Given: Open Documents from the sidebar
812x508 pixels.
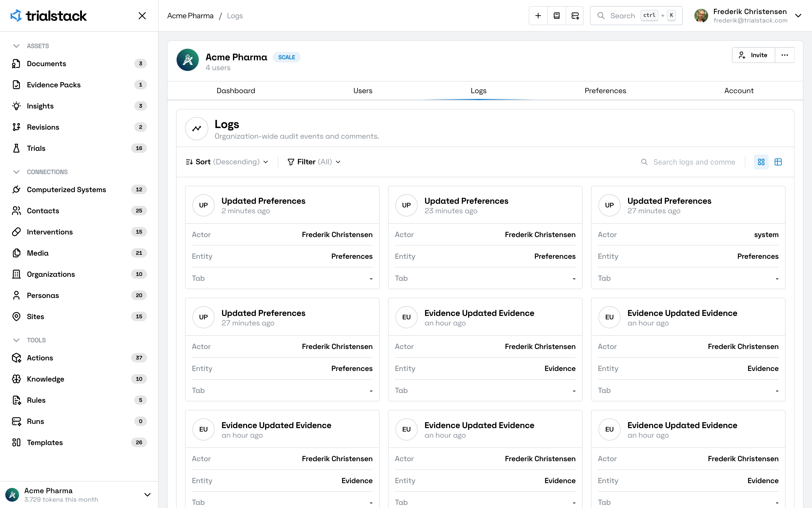Looking at the screenshot, I should pos(79,63).
